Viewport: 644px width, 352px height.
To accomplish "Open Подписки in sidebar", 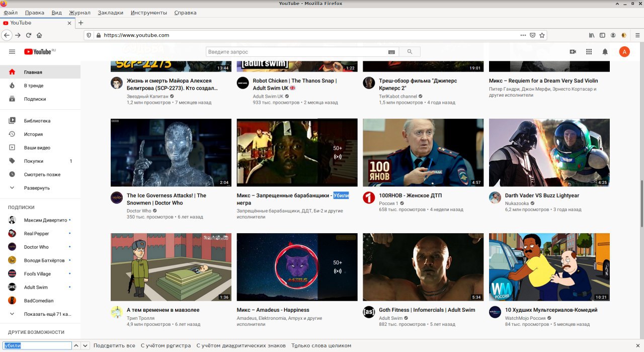I will coord(40,99).
